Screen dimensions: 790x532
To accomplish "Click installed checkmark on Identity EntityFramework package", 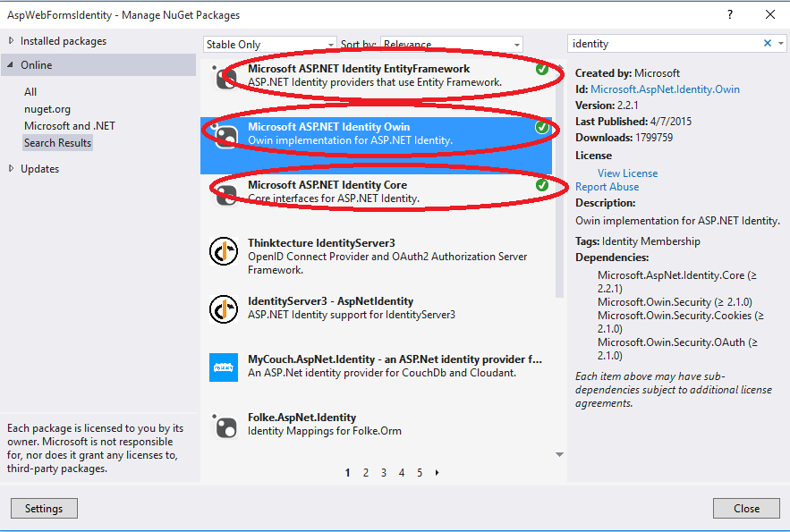I will pos(542,69).
